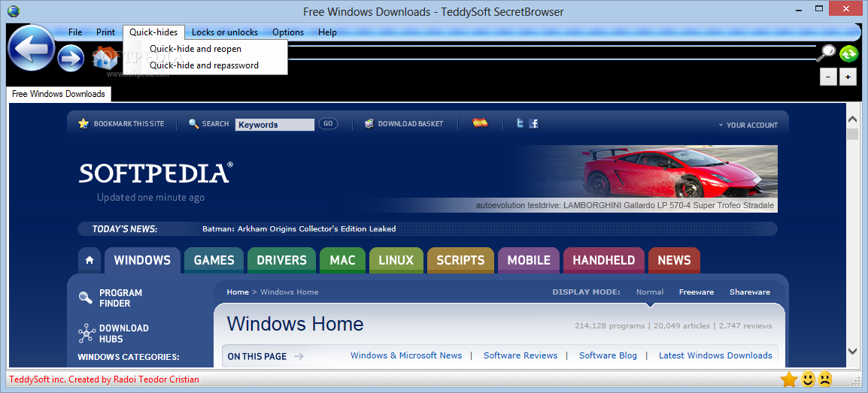This screenshot has height=393, width=868.
Task: Choose Quick-hide and repassword
Action: [205, 65]
